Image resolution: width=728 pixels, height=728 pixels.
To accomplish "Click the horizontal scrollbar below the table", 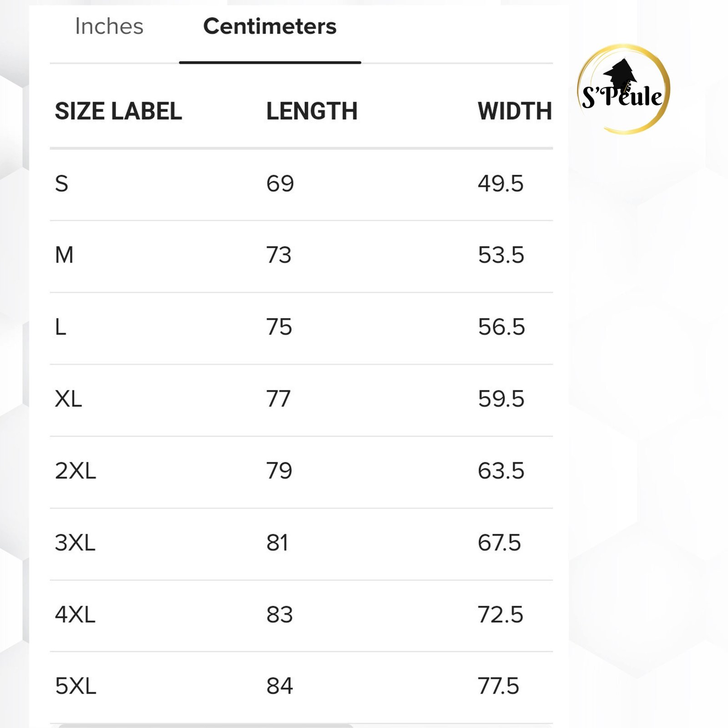I will 206,725.
